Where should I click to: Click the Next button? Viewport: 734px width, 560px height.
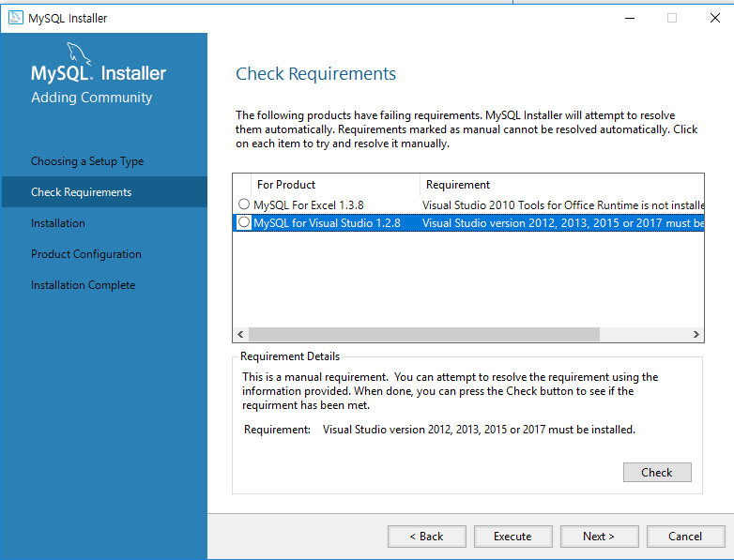coord(599,537)
